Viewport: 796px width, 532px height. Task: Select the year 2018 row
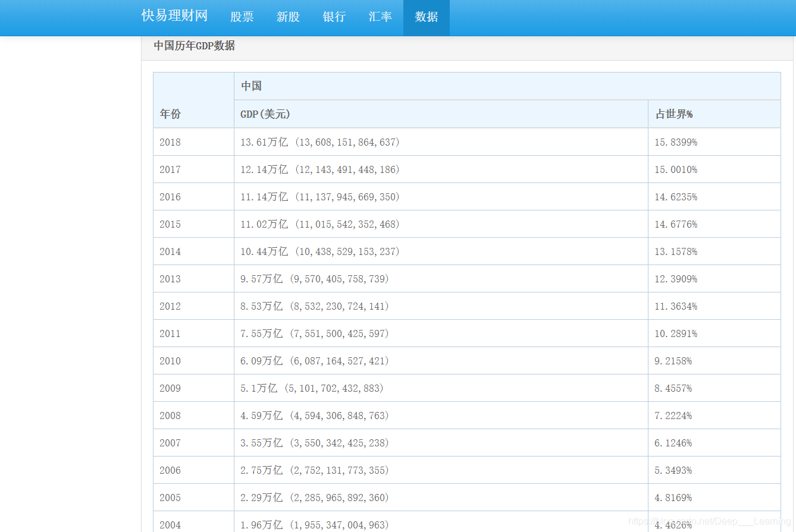[x=170, y=142]
